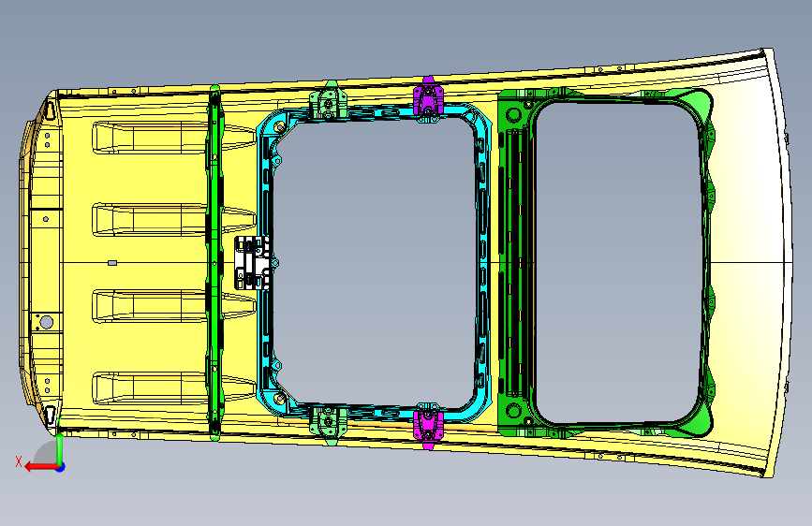Viewport: 812px width, 526px height.
Task: Select the white center bracket on cyan frame
Action: pos(252,263)
